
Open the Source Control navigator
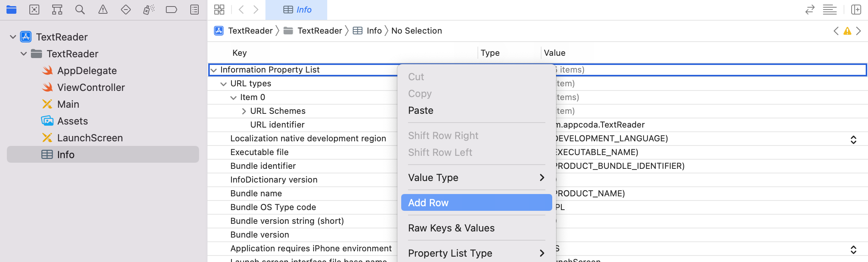[34, 10]
